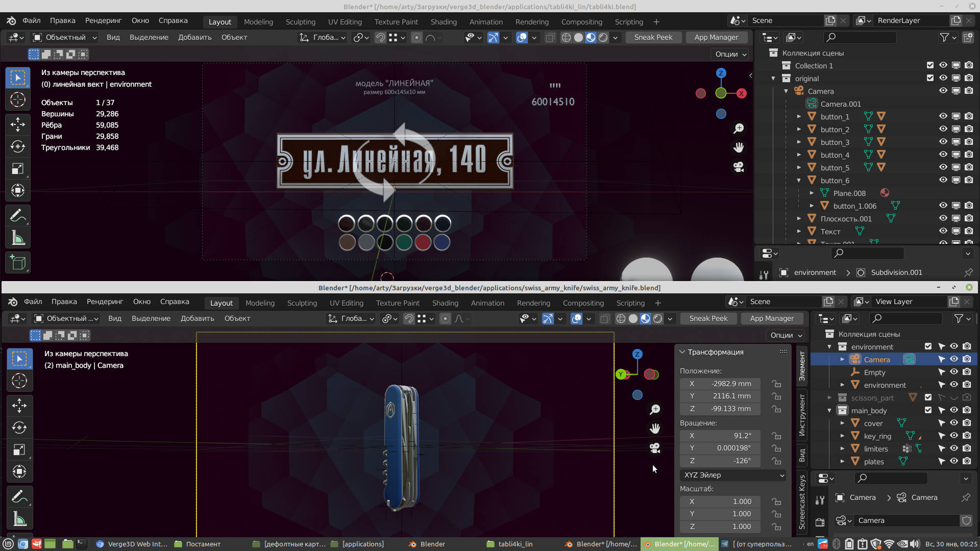Hide plates object via eye icon
Viewport: 980px width, 551px height.
point(954,461)
